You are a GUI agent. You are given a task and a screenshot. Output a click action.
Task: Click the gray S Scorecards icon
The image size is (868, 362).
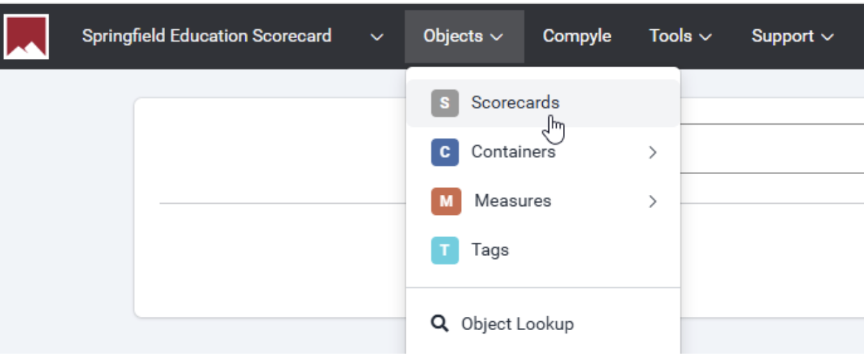click(x=444, y=103)
